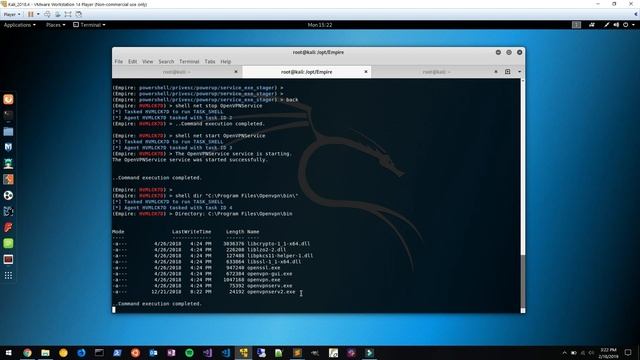Screen dimensions: 640x360
Task: Open the File menu in terminal
Action: click(x=119, y=61)
